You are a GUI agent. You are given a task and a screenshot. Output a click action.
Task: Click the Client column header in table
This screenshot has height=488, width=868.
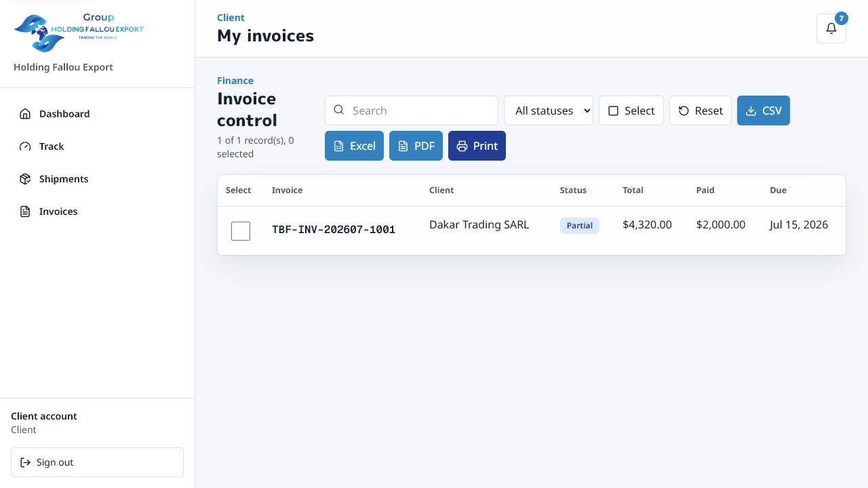[441, 190]
